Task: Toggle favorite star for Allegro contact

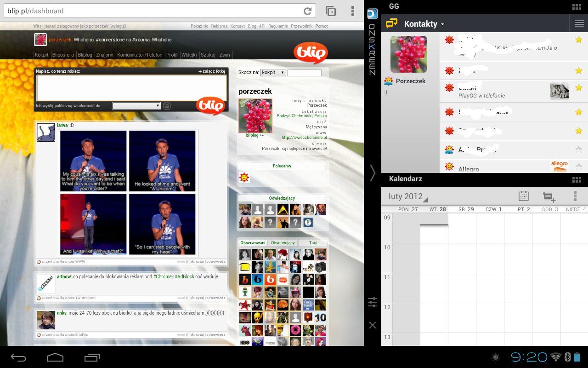Action: tap(578, 166)
